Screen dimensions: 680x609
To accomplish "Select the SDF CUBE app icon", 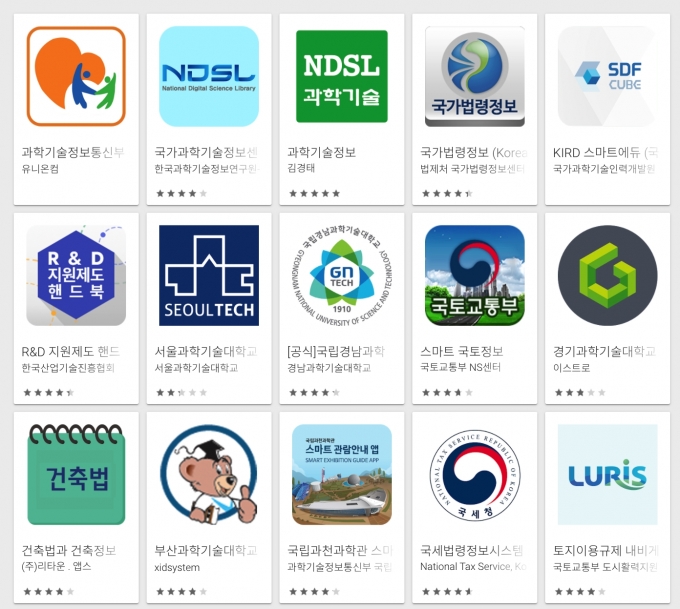I will [x=608, y=76].
